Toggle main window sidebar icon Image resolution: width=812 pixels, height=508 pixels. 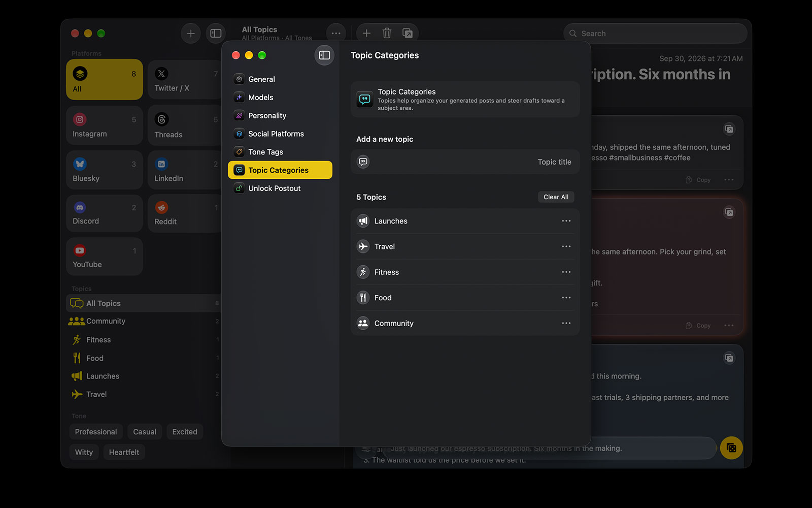click(216, 34)
